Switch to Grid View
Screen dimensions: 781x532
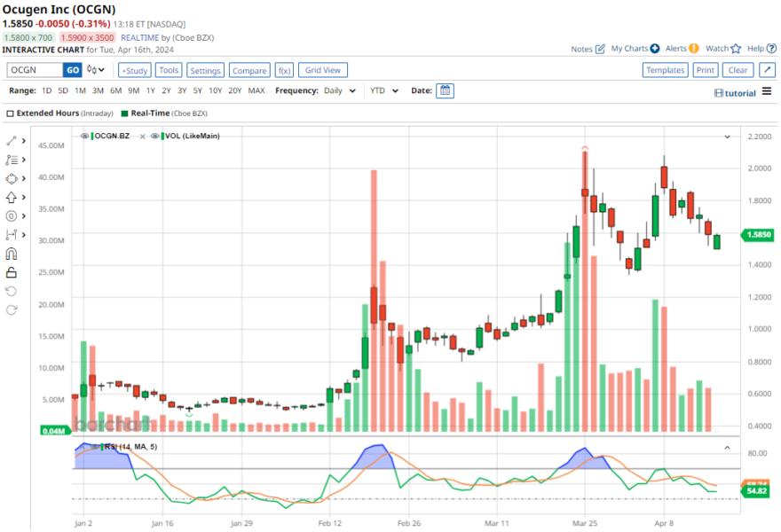click(x=323, y=70)
